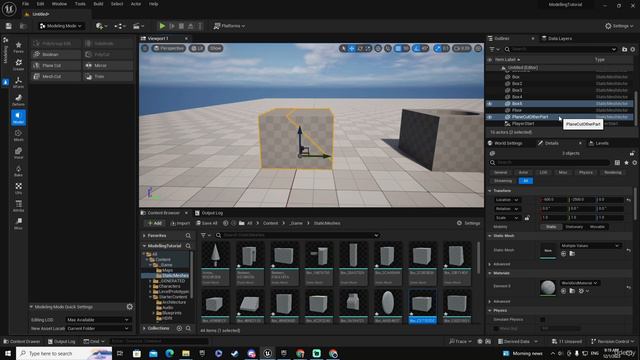This screenshot has width=640, height=360.
Task: Open the Attribs tools category
Action: coord(18,205)
